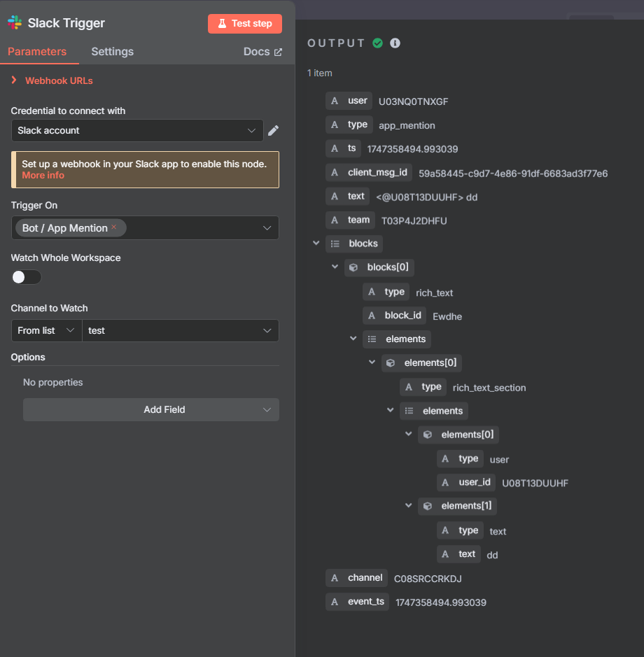Remove the Bot / App Mention tag

pos(113,227)
